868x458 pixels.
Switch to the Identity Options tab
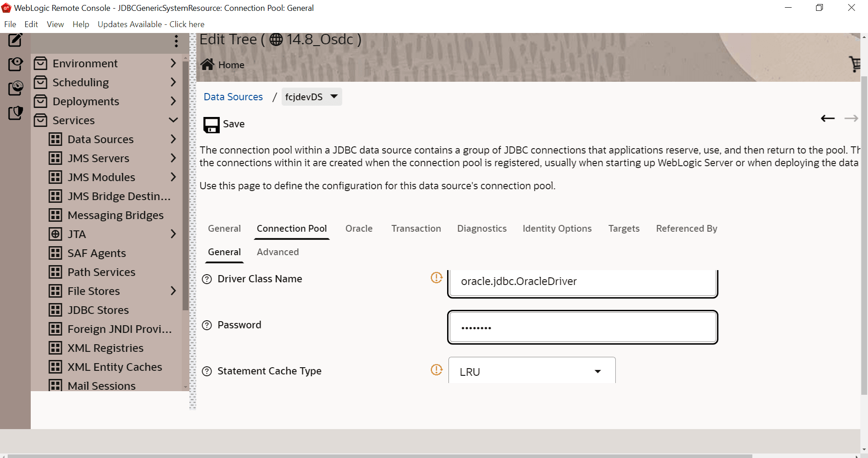(557, 229)
